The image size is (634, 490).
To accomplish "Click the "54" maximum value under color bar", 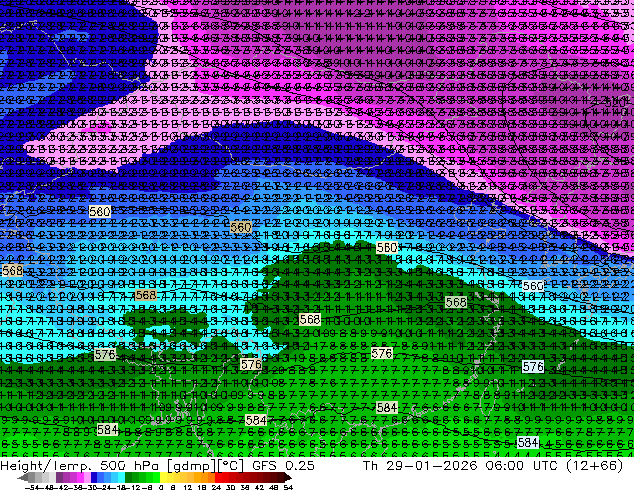I will [288, 487].
